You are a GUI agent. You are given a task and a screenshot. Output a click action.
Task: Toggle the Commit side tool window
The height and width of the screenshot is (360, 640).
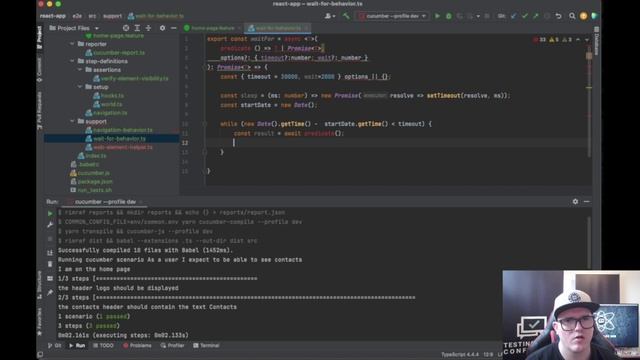(x=40, y=70)
